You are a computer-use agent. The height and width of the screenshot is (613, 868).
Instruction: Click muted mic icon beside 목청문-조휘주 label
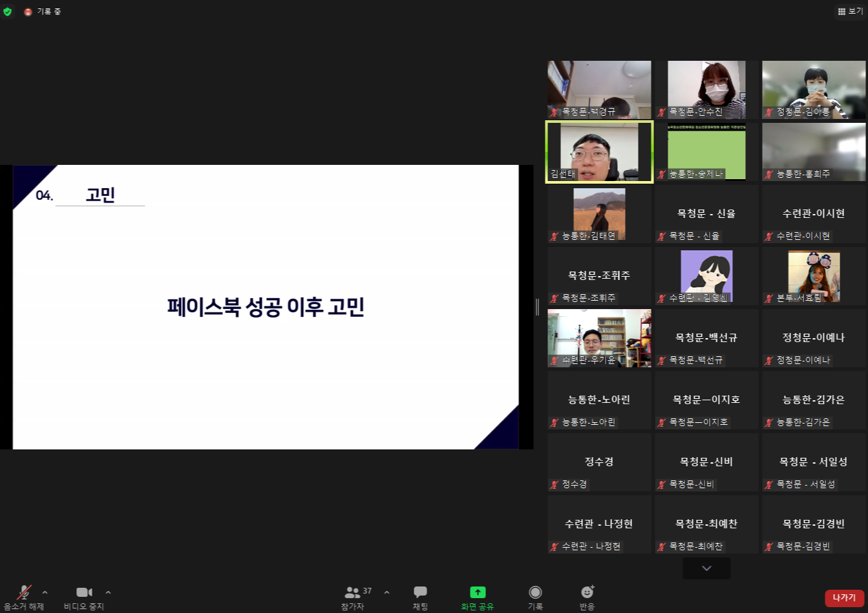tap(555, 298)
